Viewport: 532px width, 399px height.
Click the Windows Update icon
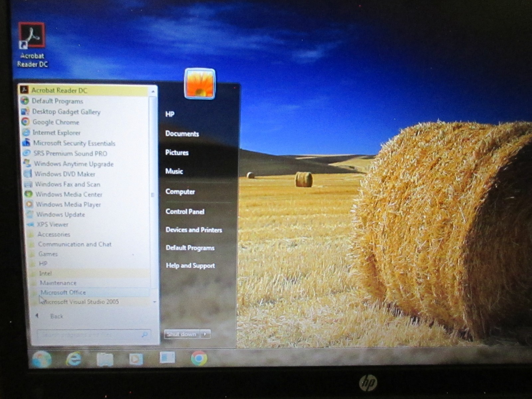pyautogui.click(x=30, y=214)
